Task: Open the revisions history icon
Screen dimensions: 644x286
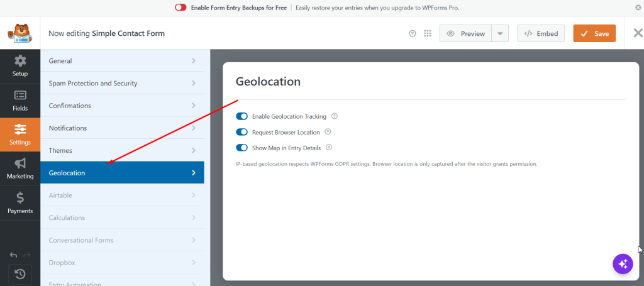Action: click(20, 273)
